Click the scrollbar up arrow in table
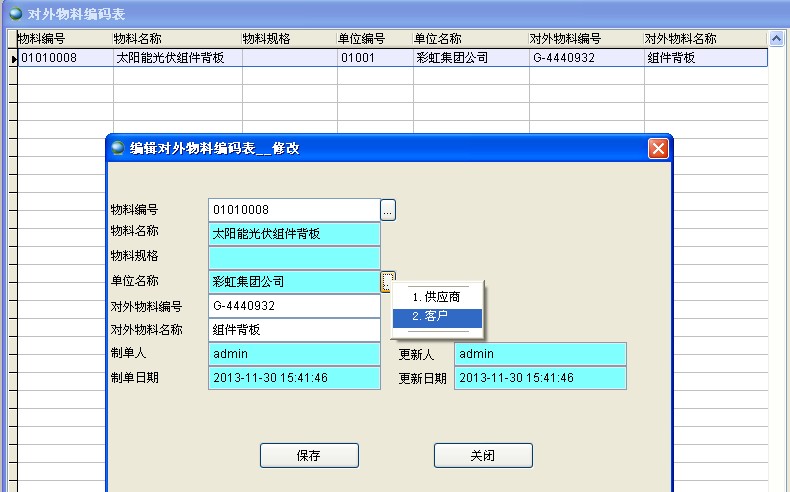The width and height of the screenshot is (790, 492). pos(776,38)
